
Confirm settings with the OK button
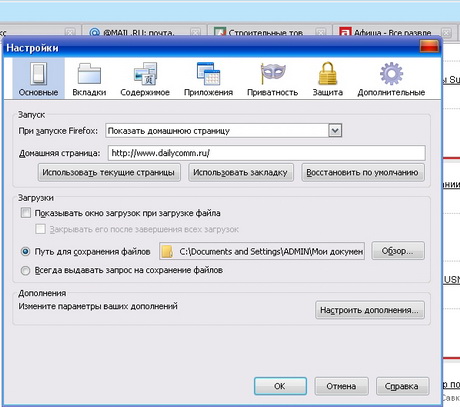[x=280, y=386]
